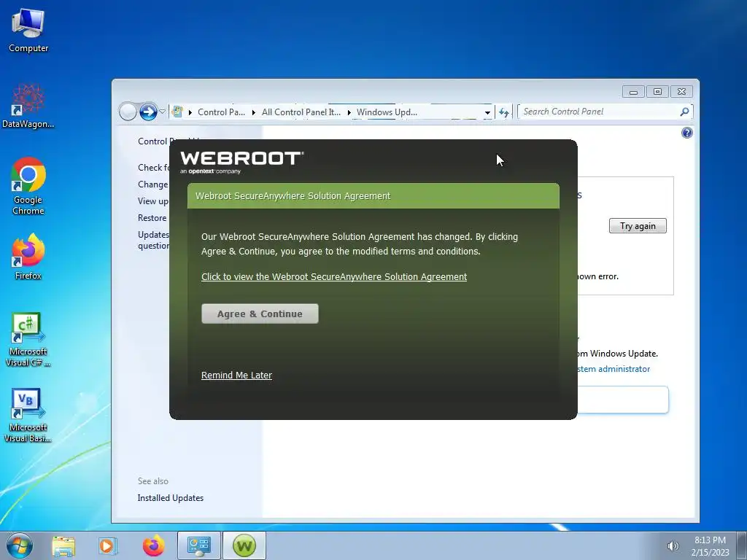The width and height of the screenshot is (747, 560).
Task: Click the Forward navigation arrow
Action: (148, 112)
